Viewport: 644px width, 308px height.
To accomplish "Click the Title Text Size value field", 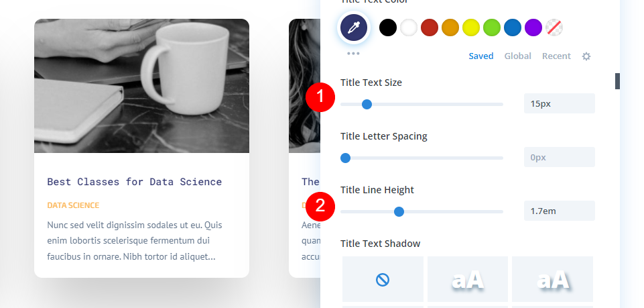I will [x=559, y=104].
